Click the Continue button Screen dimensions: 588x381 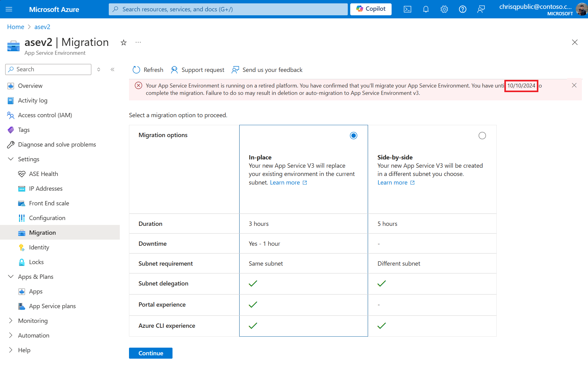[150, 353]
